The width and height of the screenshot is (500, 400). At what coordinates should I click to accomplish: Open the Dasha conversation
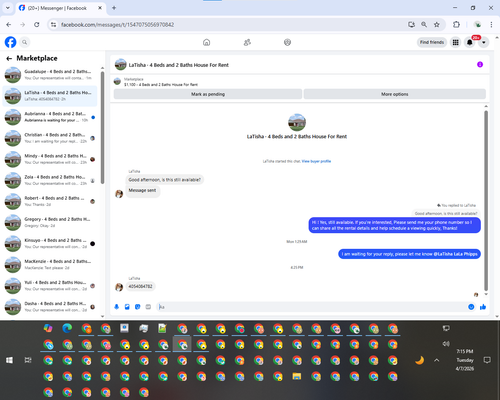click(50, 307)
